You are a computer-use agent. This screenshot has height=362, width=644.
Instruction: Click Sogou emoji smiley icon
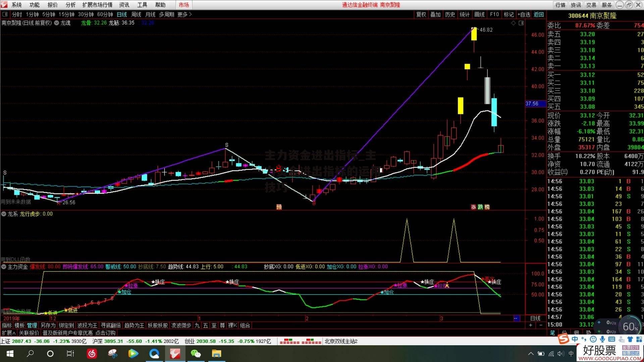(593, 339)
